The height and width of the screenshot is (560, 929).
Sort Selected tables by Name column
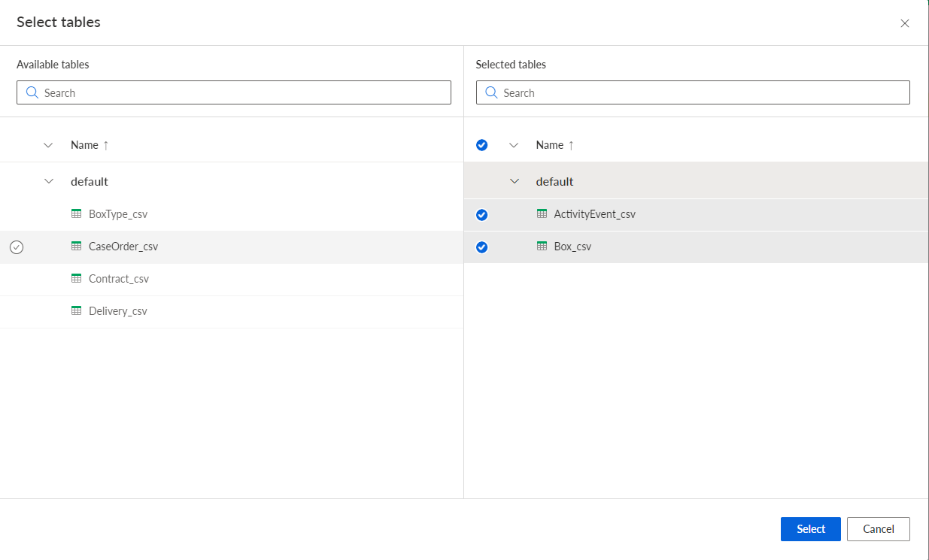(x=555, y=145)
